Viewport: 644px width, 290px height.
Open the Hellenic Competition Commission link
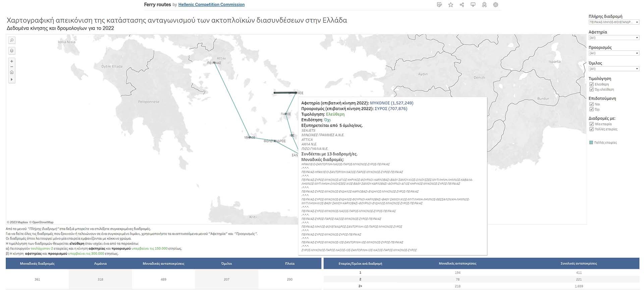[211, 5]
